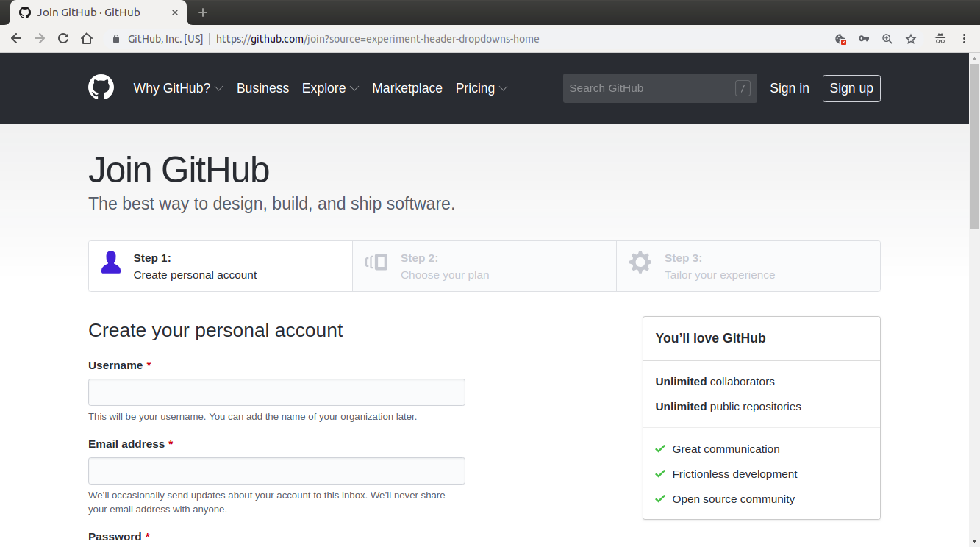Screen dimensions: 980x547
Task: Click the padlock site security icon
Action: tap(116, 39)
